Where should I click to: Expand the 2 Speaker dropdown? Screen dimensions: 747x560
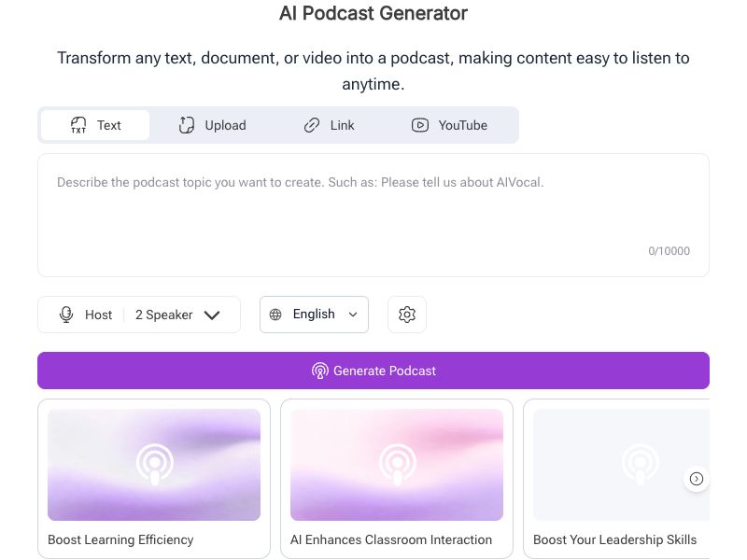179,315
